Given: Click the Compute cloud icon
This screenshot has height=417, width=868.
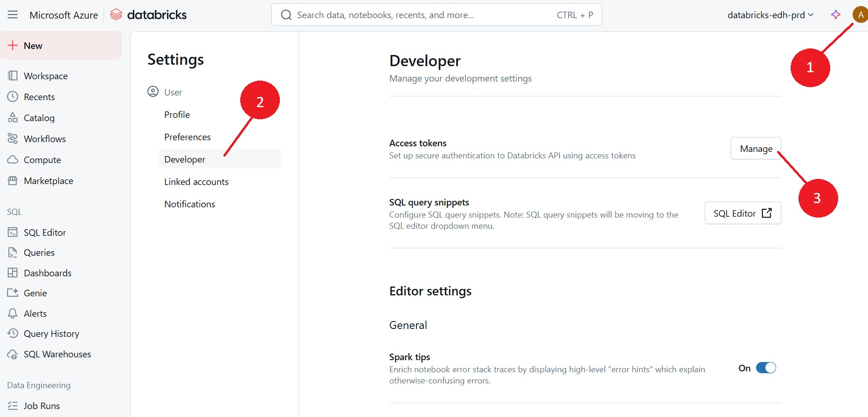Looking at the screenshot, I should point(13,160).
